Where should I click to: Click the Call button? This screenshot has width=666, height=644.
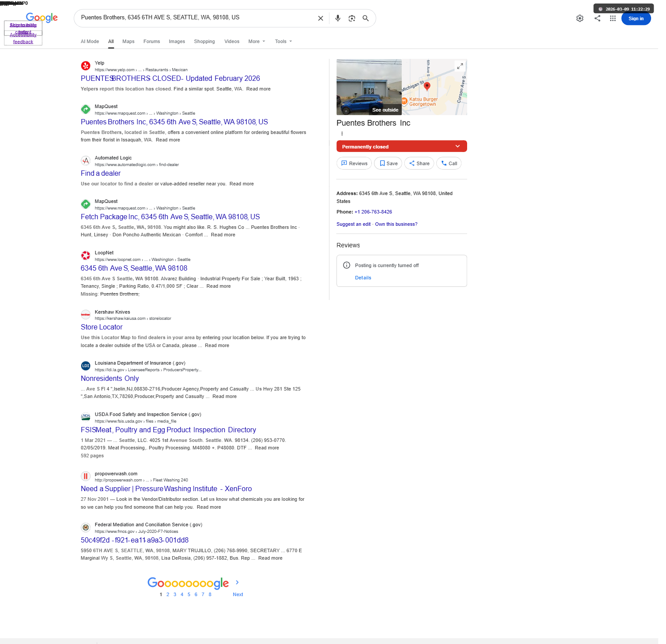point(449,163)
